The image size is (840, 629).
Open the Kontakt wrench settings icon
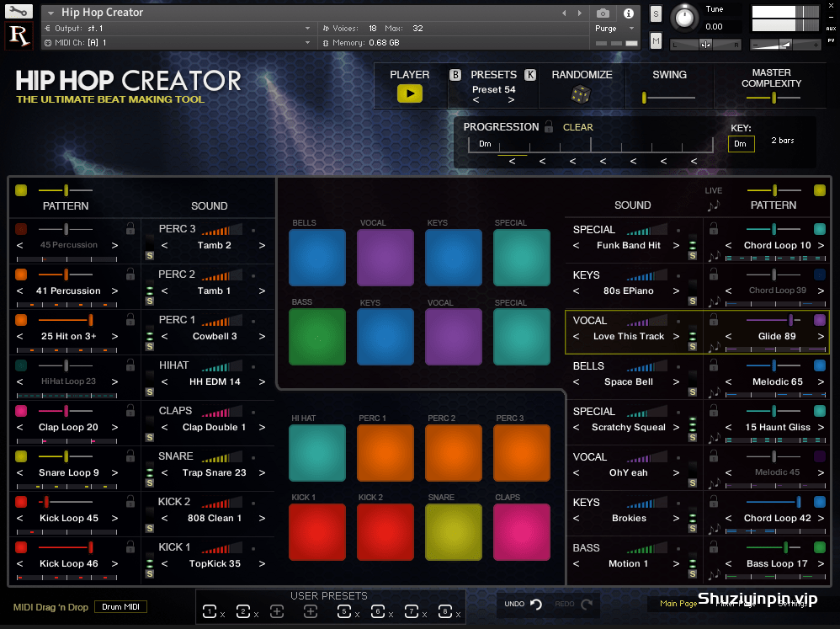(x=19, y=11)
